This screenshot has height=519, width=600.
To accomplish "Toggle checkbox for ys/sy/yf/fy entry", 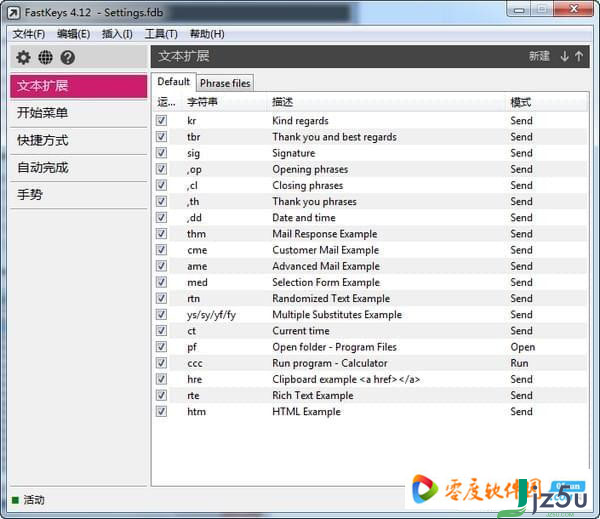I will click(x=161, y=315).
